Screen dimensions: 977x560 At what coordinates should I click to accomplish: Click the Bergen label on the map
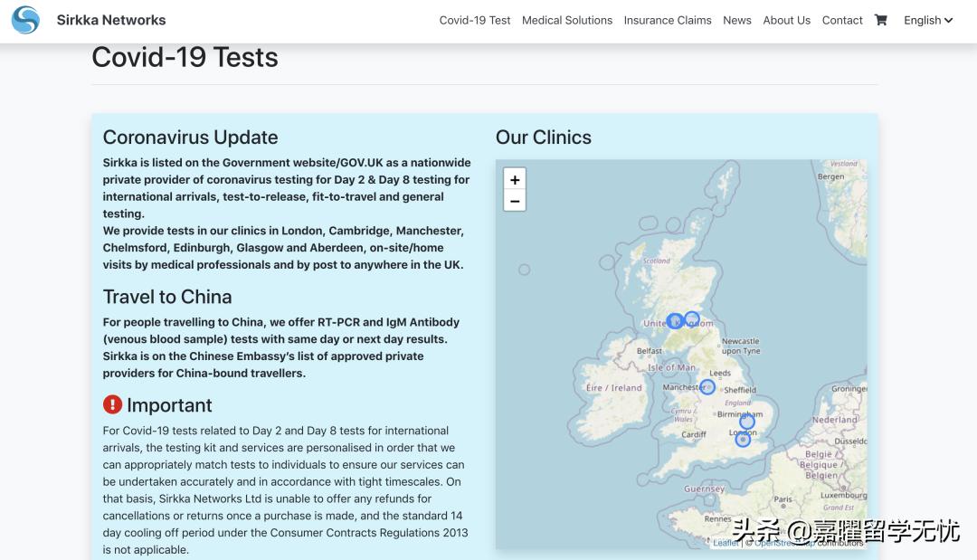click(x=830, y=176)
